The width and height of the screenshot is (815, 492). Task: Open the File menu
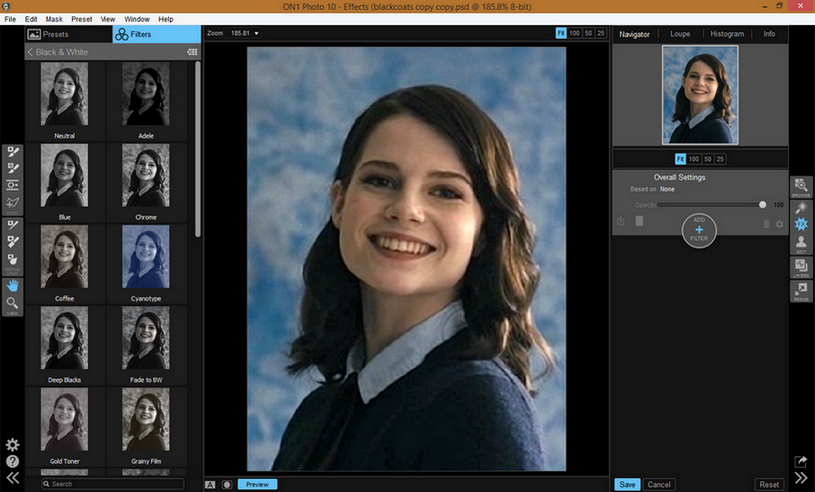coord(10,19)
